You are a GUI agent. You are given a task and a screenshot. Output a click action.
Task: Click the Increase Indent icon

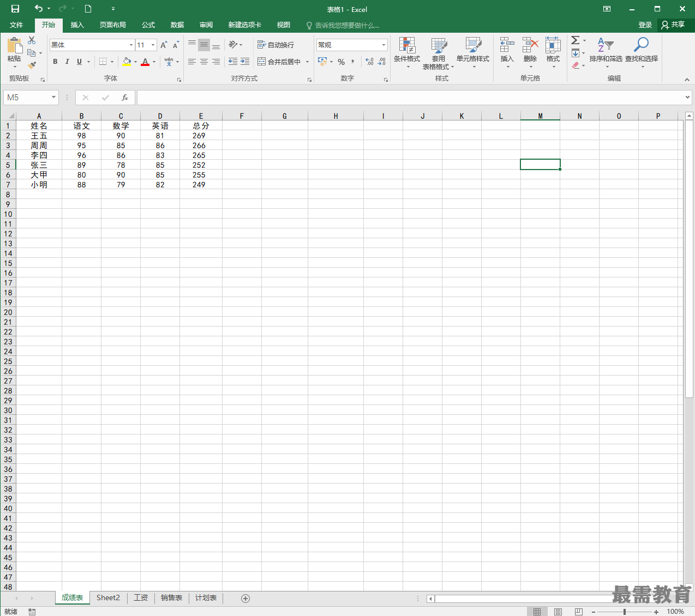coord(245,62)
